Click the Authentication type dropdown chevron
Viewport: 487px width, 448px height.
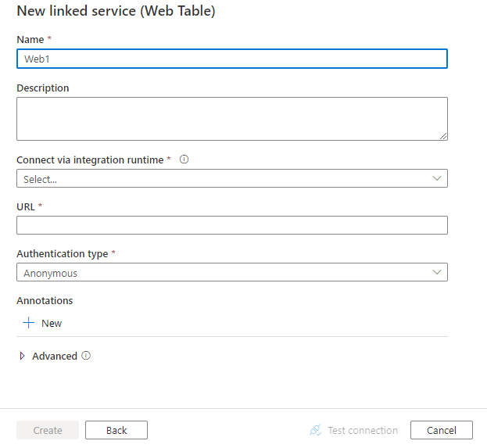point(437,272)
